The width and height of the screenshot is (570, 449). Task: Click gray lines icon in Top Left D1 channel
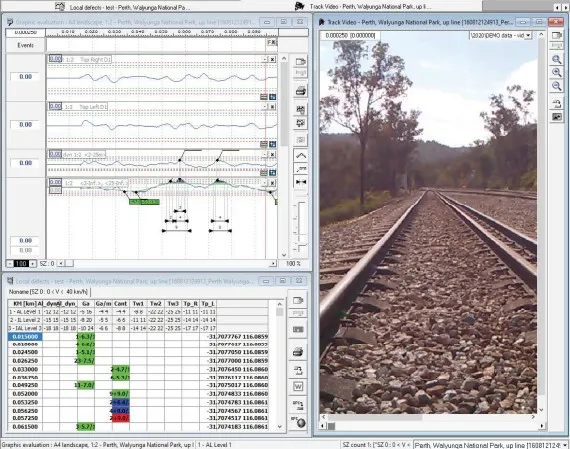coord(264,144)
